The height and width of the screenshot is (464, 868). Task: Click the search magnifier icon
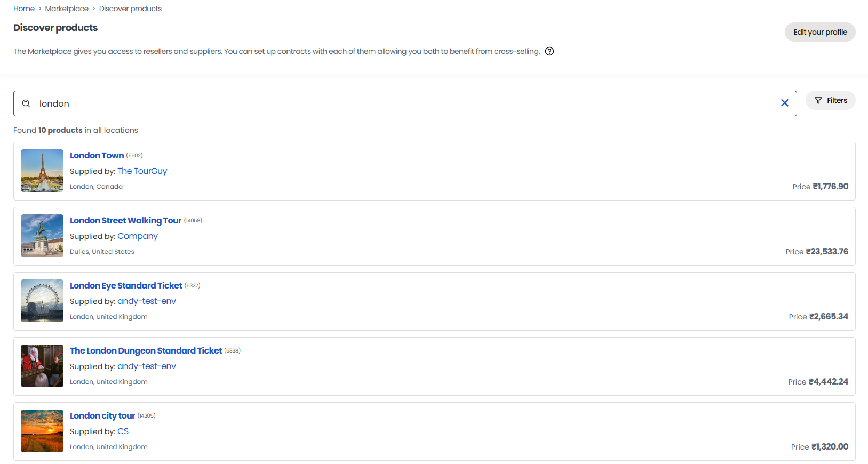(x=26, y=103)
